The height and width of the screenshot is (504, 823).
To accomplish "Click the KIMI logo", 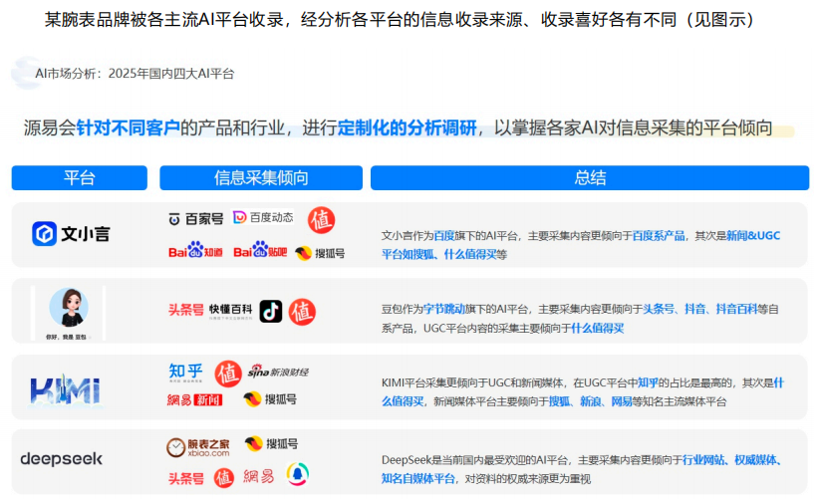I will point(65,390).
